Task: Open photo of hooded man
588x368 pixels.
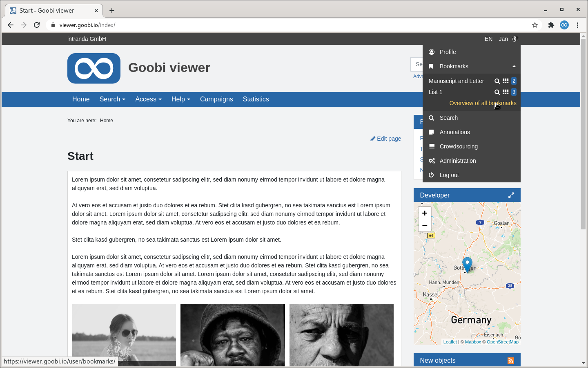Action: [x=233, y=335]
